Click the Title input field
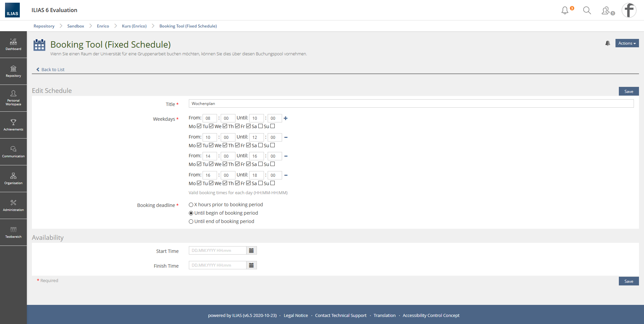This screenshot has width=644, height=324. tap(411, 104)
